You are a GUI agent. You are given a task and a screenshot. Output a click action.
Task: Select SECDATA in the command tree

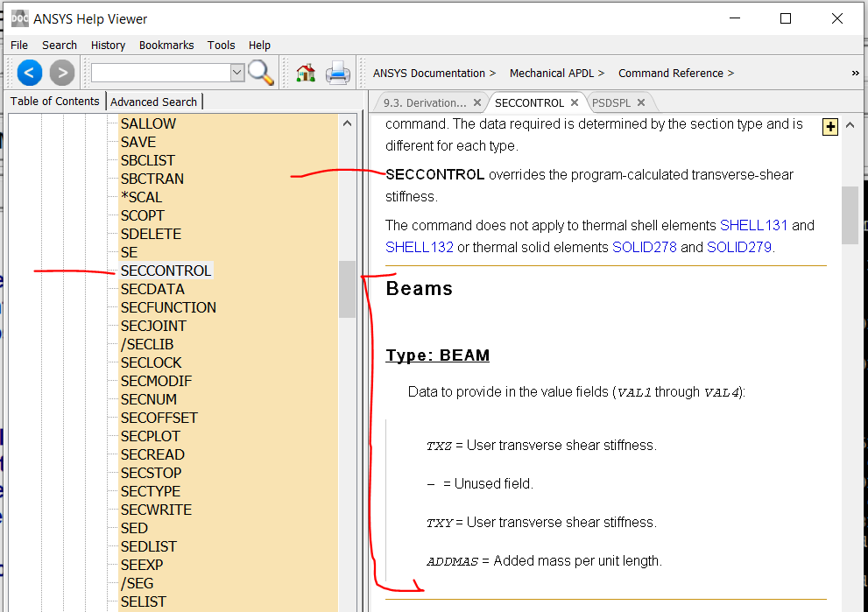pyautogui.click(x=152, y=289)
